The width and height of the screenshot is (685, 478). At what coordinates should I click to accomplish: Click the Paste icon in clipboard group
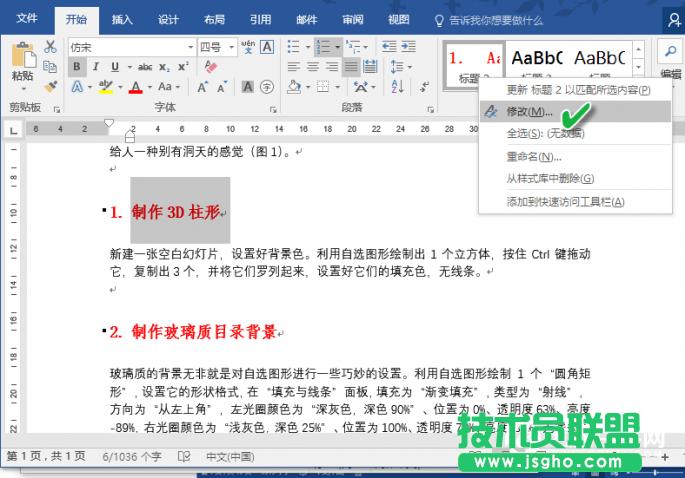tap(22, 62)
